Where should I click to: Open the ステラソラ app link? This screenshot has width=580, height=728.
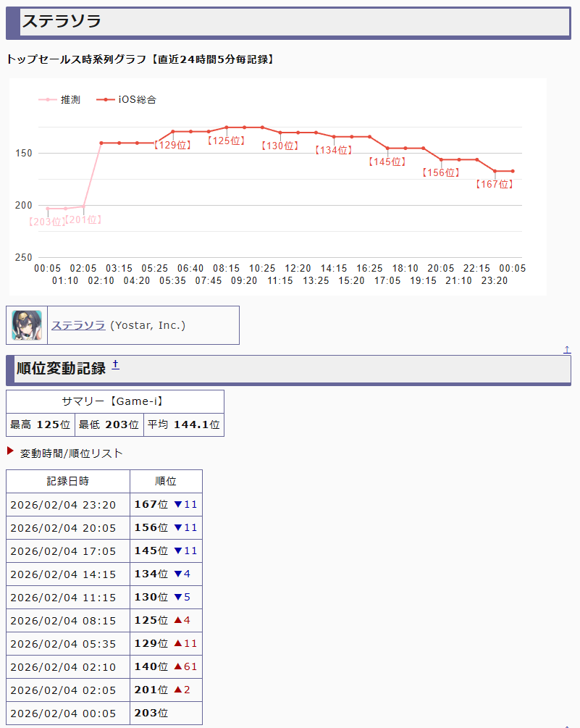tap(78, 325)
